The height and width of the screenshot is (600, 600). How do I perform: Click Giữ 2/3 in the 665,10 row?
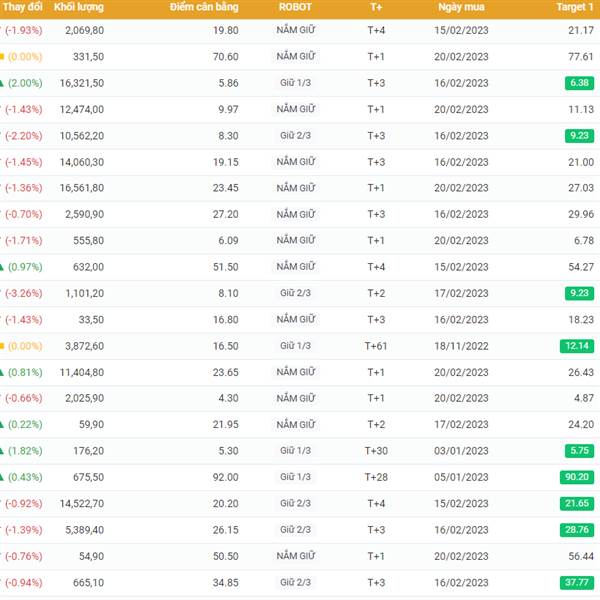[x=295, y=582]
